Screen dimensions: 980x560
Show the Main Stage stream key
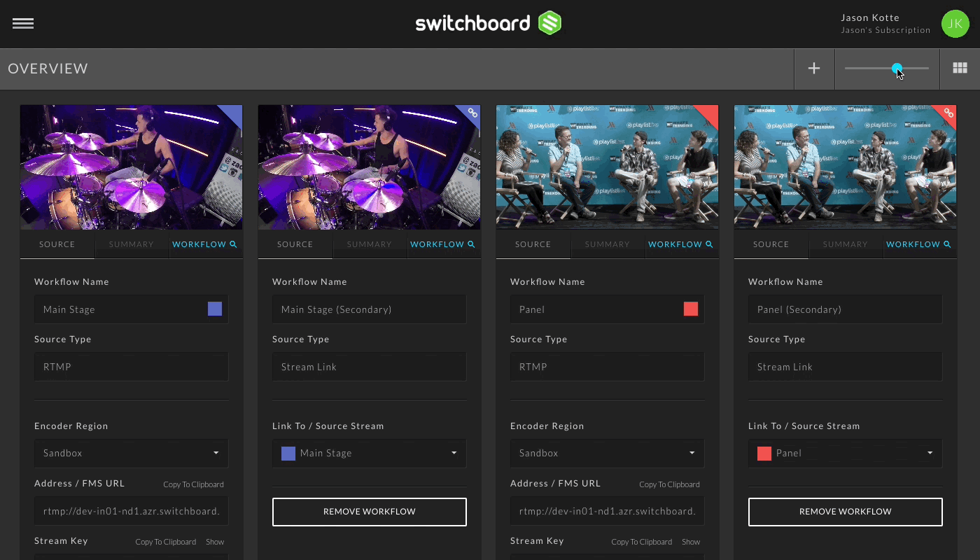point(215,542)
